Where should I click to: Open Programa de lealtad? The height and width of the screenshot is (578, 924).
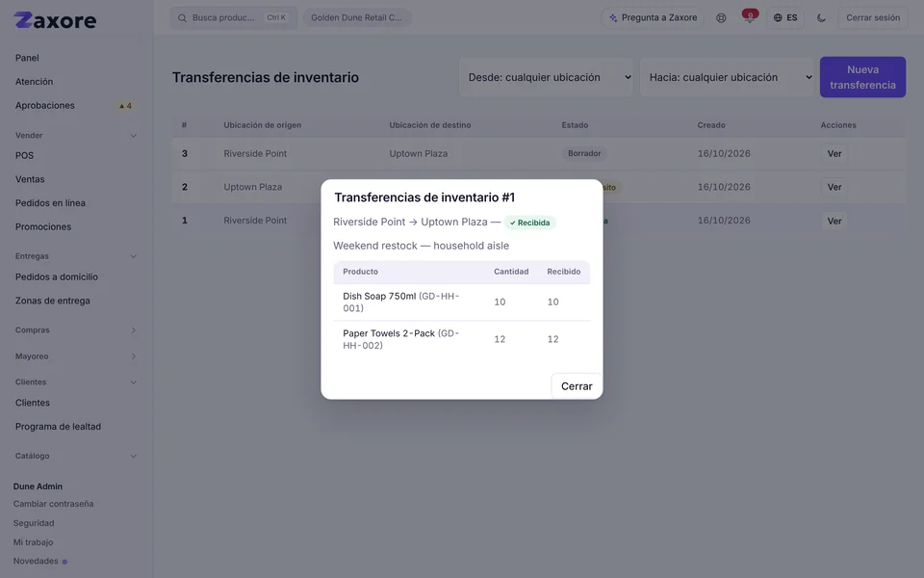coord(58,427)
